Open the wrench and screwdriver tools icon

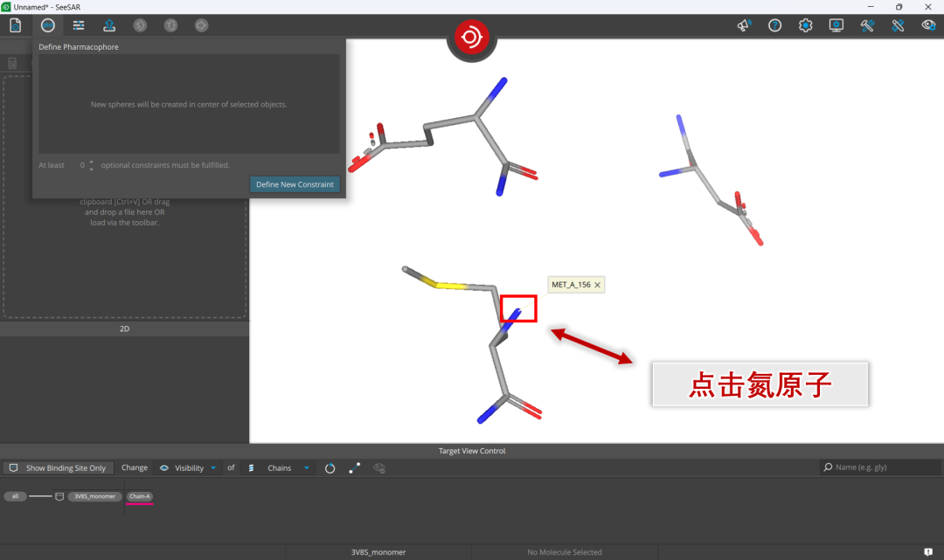(867, 25)
